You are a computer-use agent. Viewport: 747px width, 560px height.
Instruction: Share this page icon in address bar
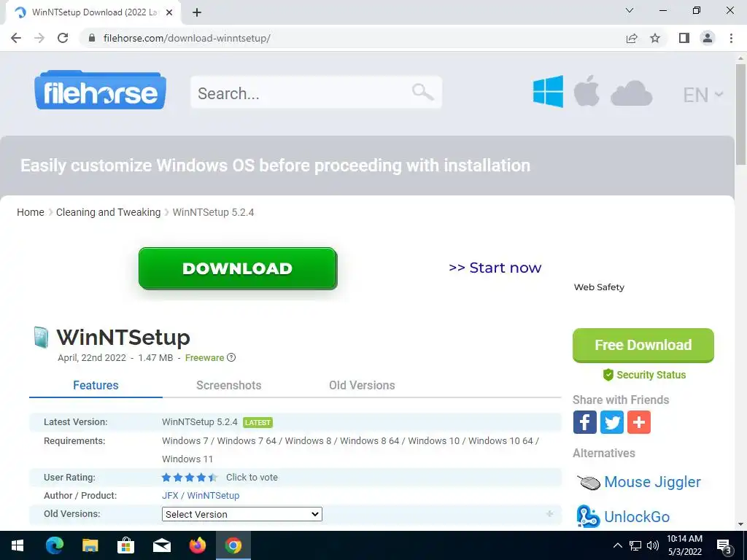pos(632,38)
